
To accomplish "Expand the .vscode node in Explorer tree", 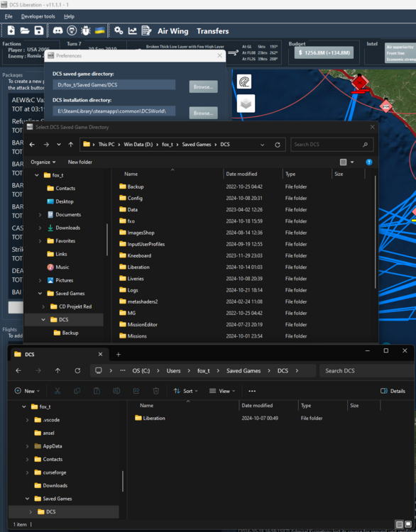I will click(x=27, y=420).
